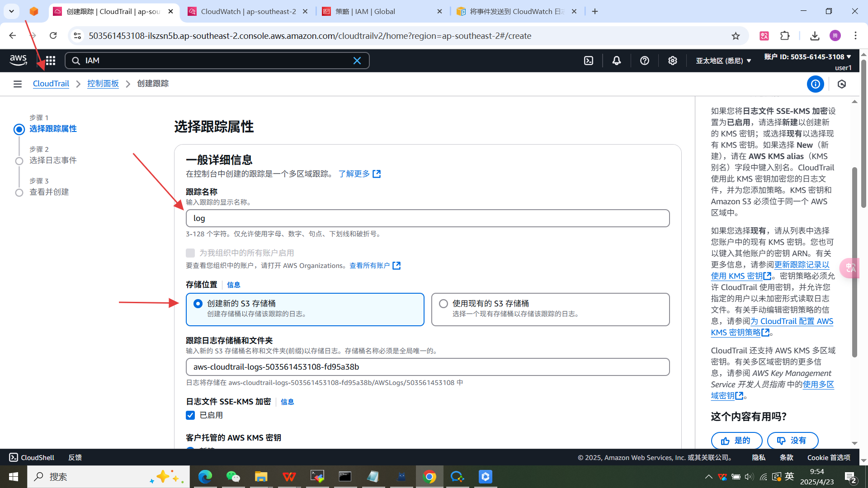Image resolution: width=868 pixels, height=488 pixels.
Task: Open the side navigation hamburger menu
Action: pos(18,84)
